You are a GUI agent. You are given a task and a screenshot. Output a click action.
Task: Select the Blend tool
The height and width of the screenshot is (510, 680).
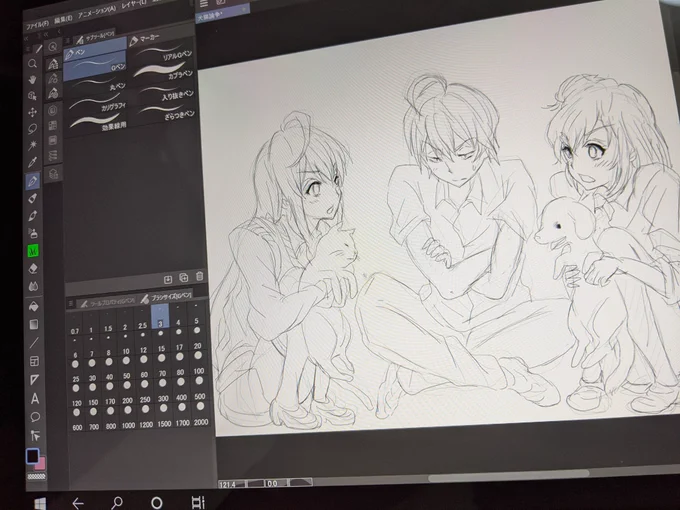click(x=33, y=286)
